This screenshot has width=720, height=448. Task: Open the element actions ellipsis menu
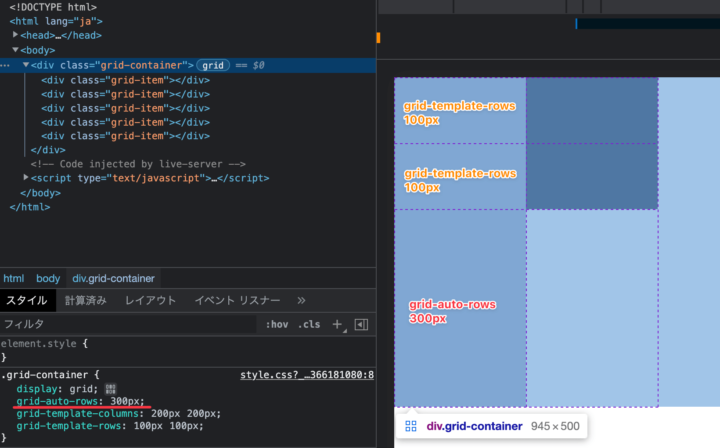[x=5, y=66]
